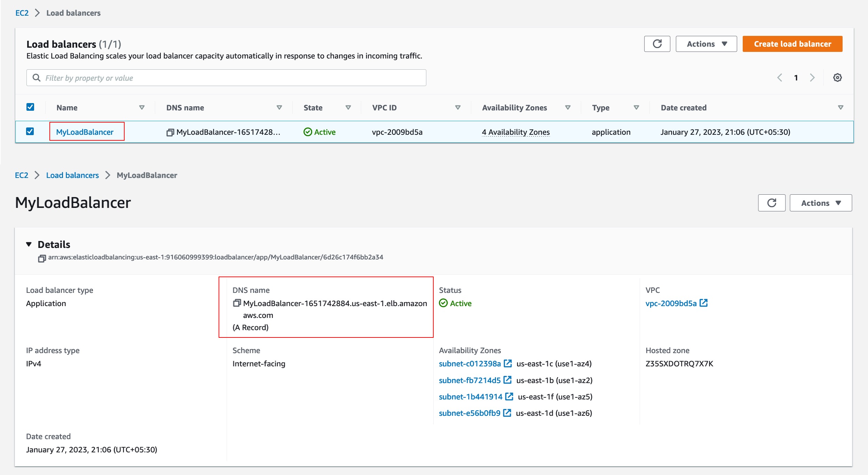The height and width of the screenshot is (475, 868).
Task: Open Actions dropdown on MyLoadBalancer page
Action: click(x=821, y=203)
